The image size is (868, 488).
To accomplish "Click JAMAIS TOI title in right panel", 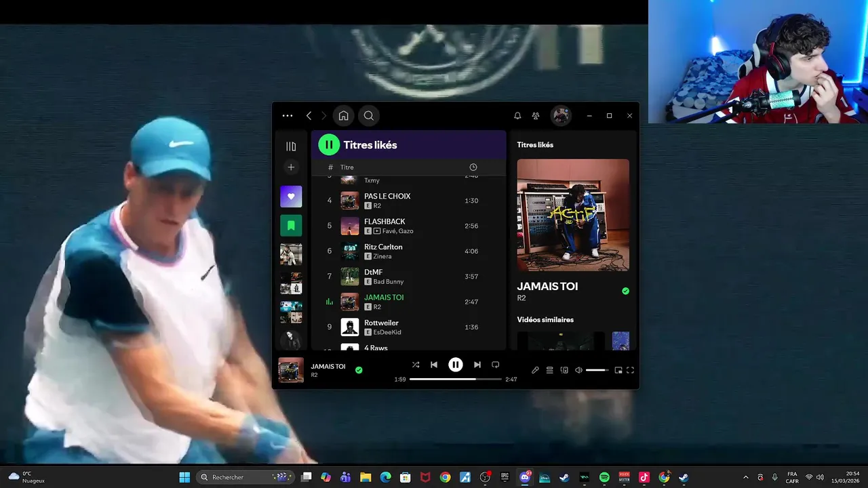I will click(x=547, y=286).
